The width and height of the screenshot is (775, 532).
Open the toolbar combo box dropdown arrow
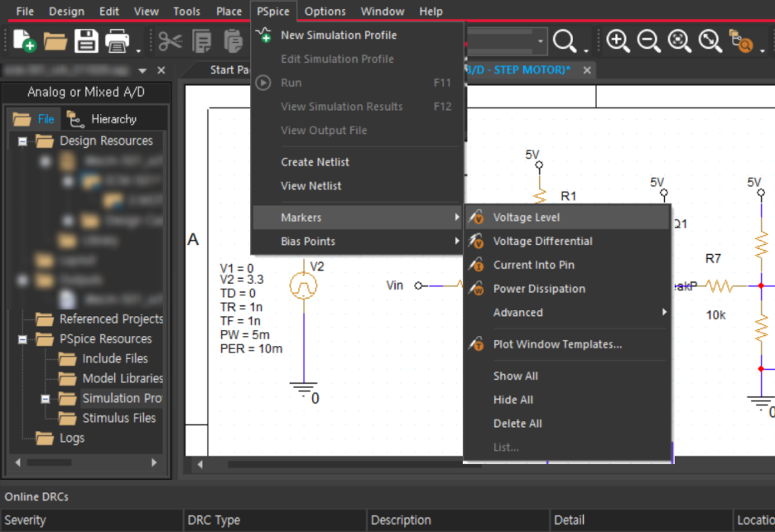point(540,41)
